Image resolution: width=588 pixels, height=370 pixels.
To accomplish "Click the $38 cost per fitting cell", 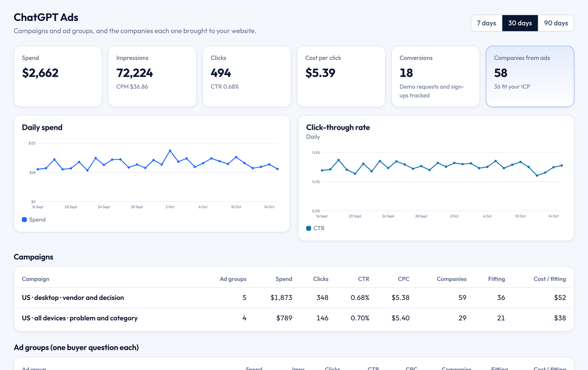I will click(560, 318).
